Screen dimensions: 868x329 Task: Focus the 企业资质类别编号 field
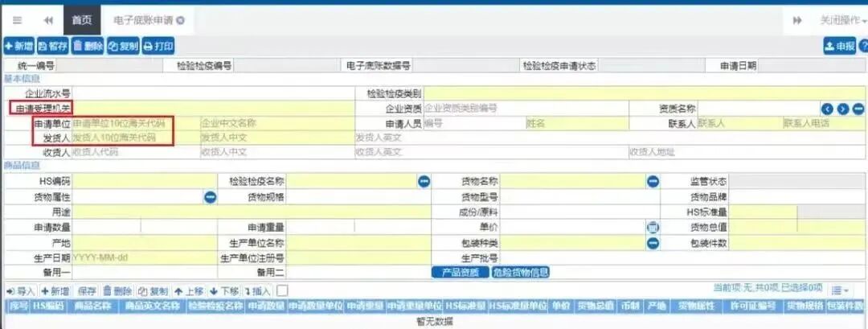tap(526, 109)
